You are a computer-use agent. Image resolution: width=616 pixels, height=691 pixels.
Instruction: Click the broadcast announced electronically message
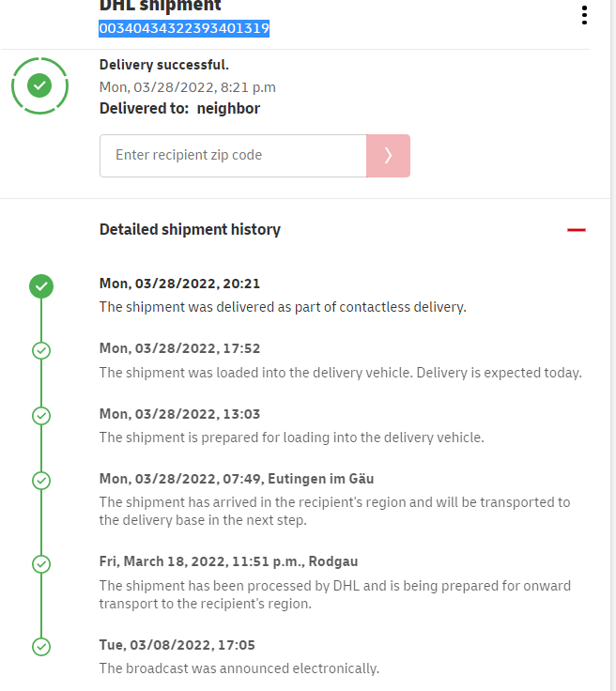point(239,668)
